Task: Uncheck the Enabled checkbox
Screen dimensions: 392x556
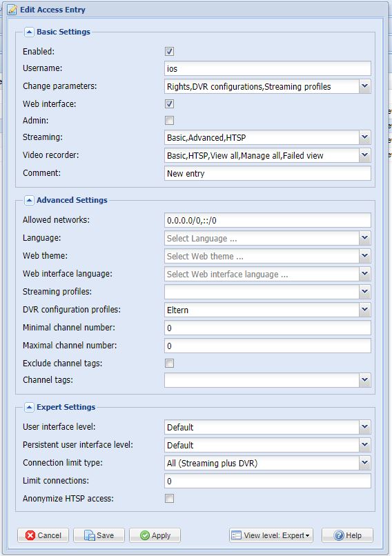Action: pos(169,52)
